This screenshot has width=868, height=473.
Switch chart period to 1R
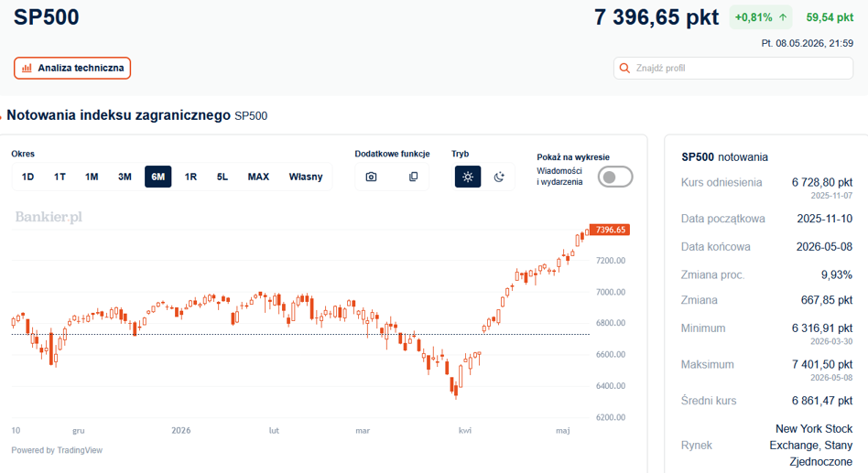pyautogui.click(x=190, y=177)
